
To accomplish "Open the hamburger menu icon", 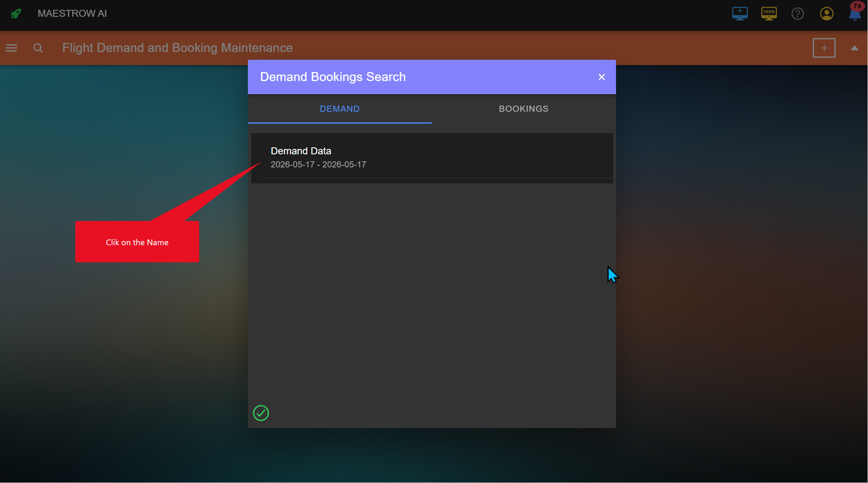I will [11, 48].
